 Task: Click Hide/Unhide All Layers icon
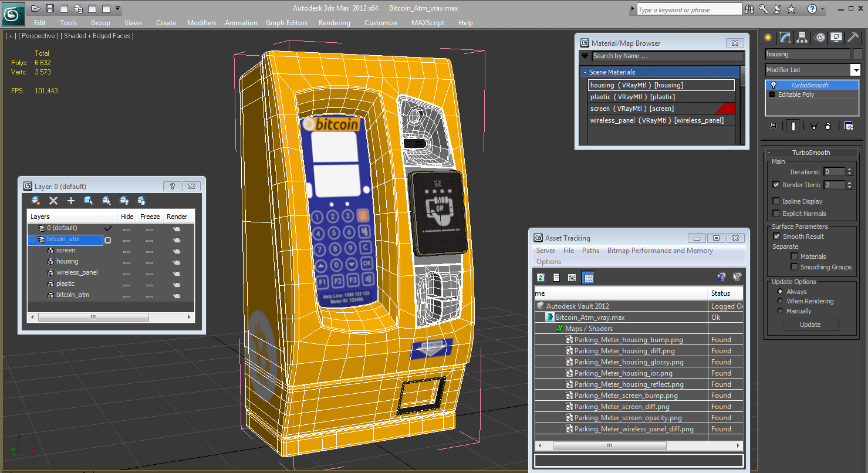click(x=124, y=201)
